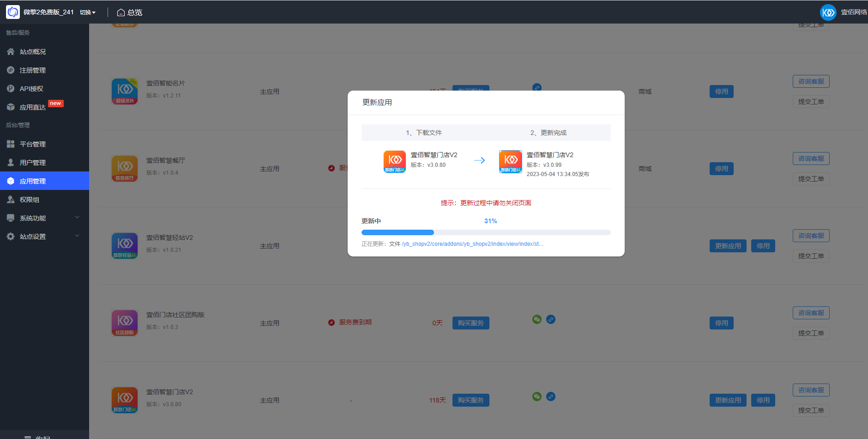Click 提交工单 for 壹佰智慧门店V2 row

point(811,410)
